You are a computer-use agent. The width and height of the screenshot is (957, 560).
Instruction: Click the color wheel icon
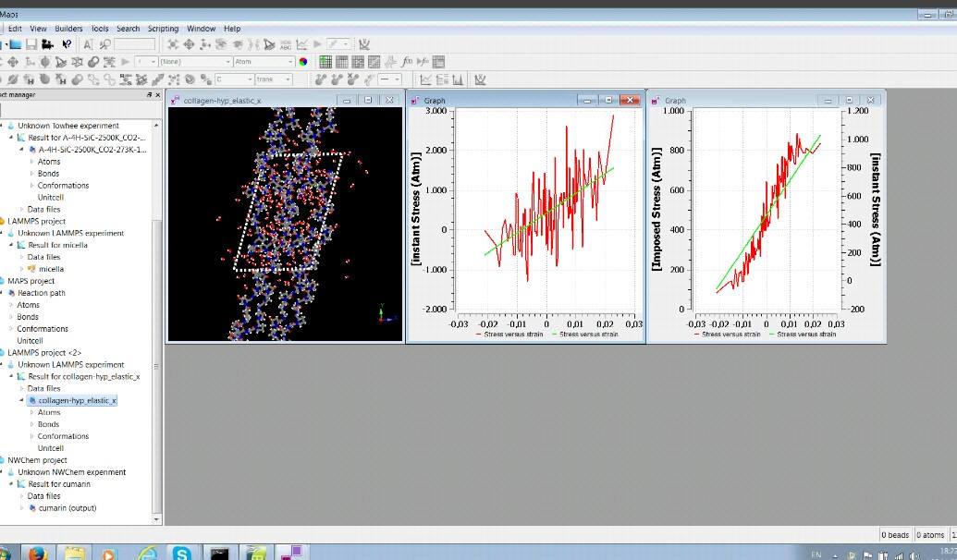tap(302, 62)
